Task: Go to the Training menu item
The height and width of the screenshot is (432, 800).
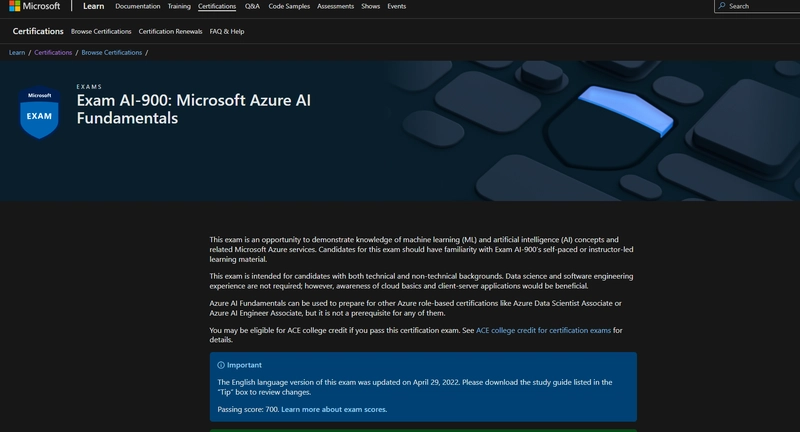Action: click(x=179, y=6)
